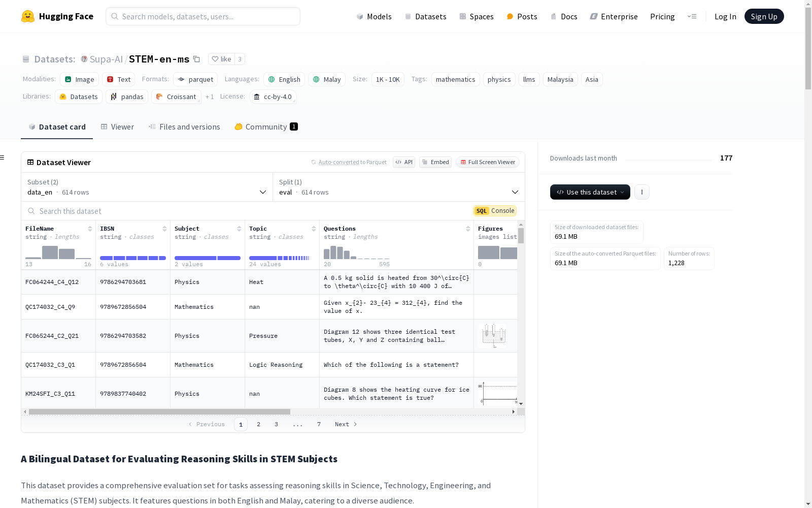
Task: Click the Datasets stack icon beside the title
Action: [x=26, y=59]
